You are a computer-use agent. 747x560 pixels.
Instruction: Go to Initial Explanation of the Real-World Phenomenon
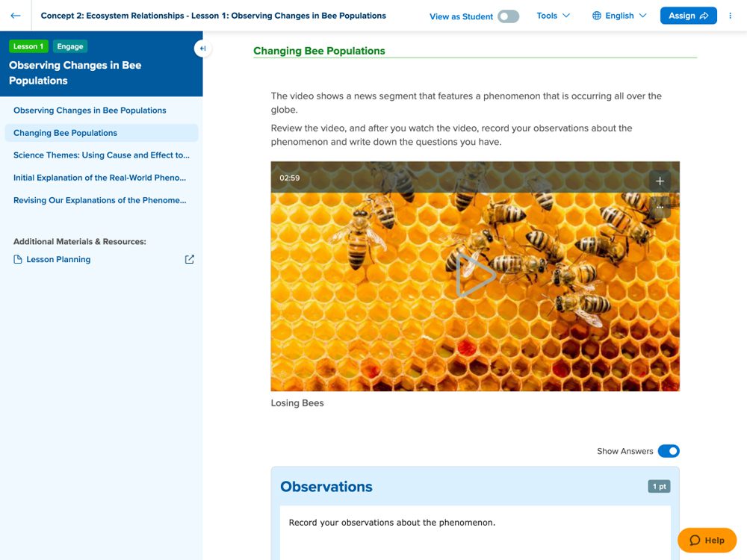coord(99,178)
